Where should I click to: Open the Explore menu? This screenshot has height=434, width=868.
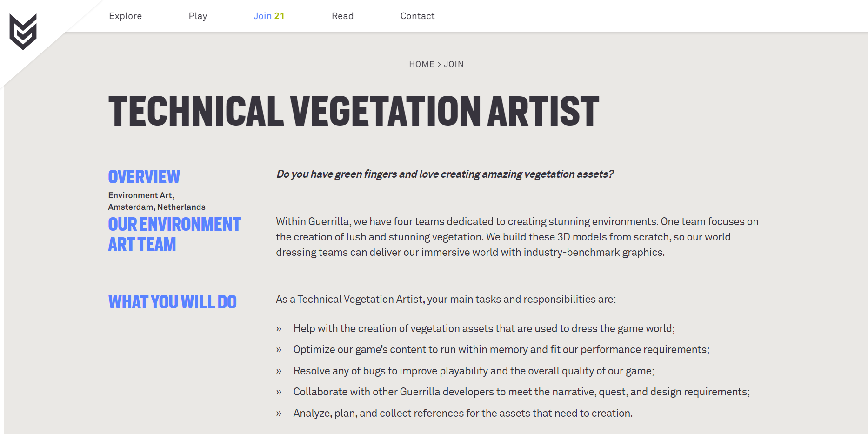click(x=126, y=16)
